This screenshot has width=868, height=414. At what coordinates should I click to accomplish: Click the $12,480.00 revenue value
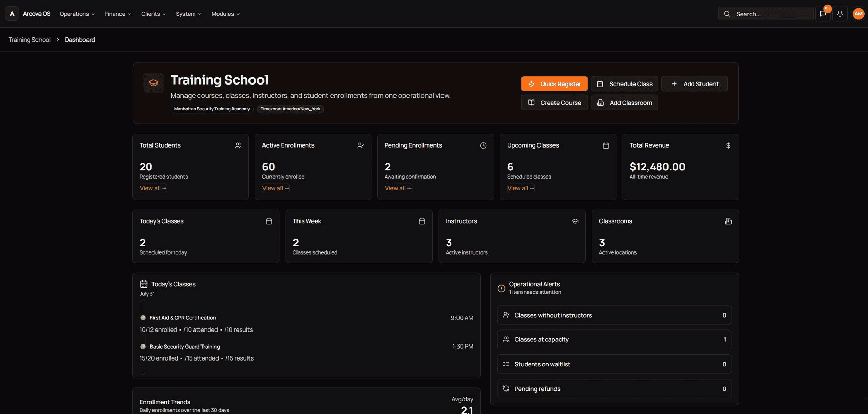point(657,167)
